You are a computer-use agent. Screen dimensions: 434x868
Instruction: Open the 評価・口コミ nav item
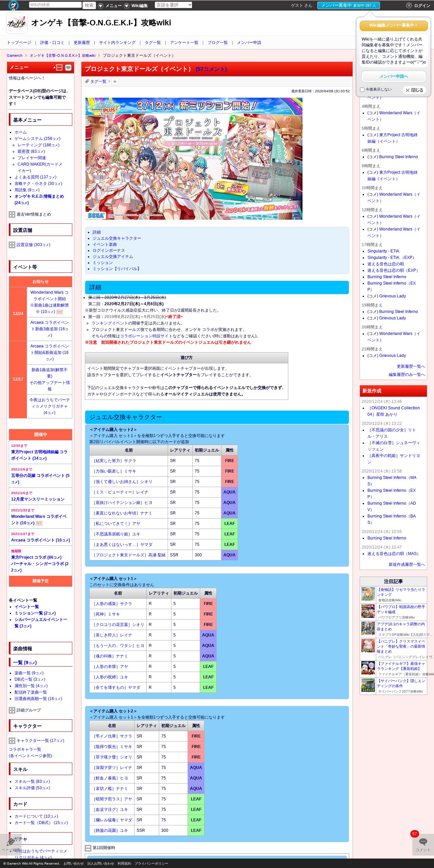pos(52,43)
